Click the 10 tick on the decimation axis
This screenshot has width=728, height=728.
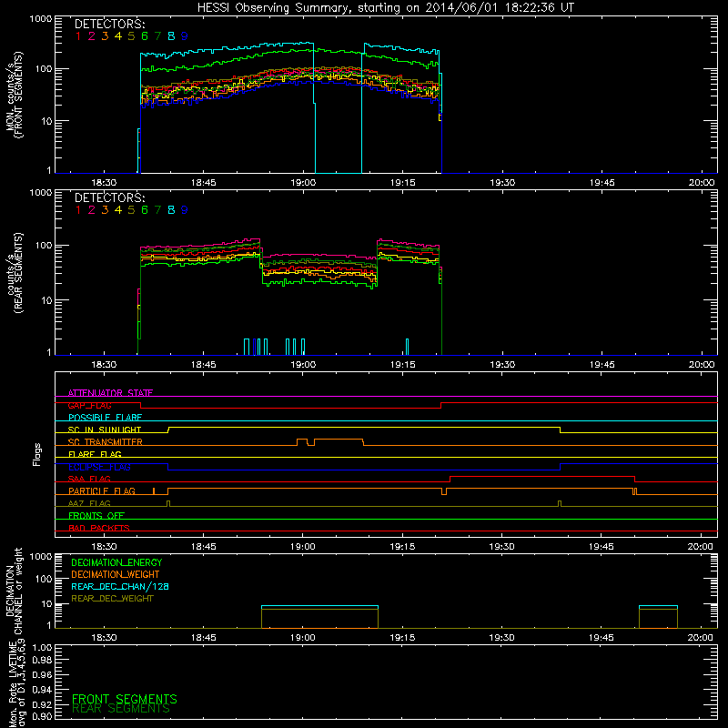point(47,604)
